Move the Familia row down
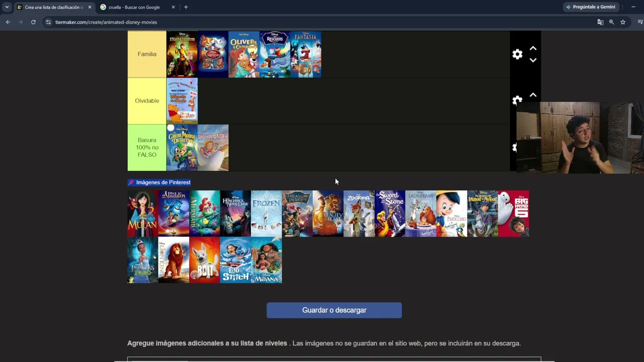 pos(533,60)
